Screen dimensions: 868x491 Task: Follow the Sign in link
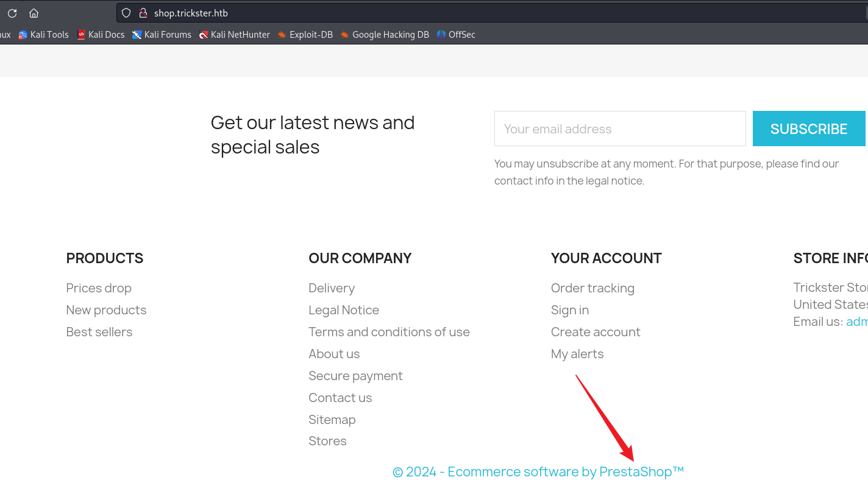(570, 310)
